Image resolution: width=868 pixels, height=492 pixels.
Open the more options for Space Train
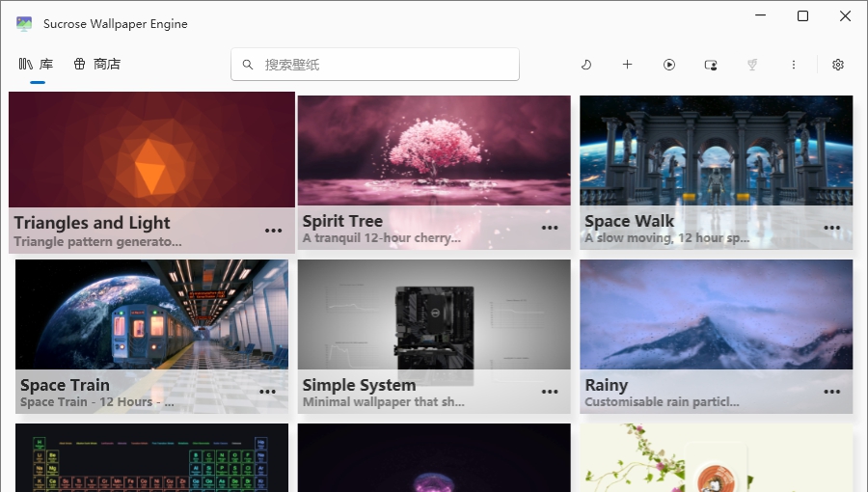pyautogui.click(x=267, y=392)
